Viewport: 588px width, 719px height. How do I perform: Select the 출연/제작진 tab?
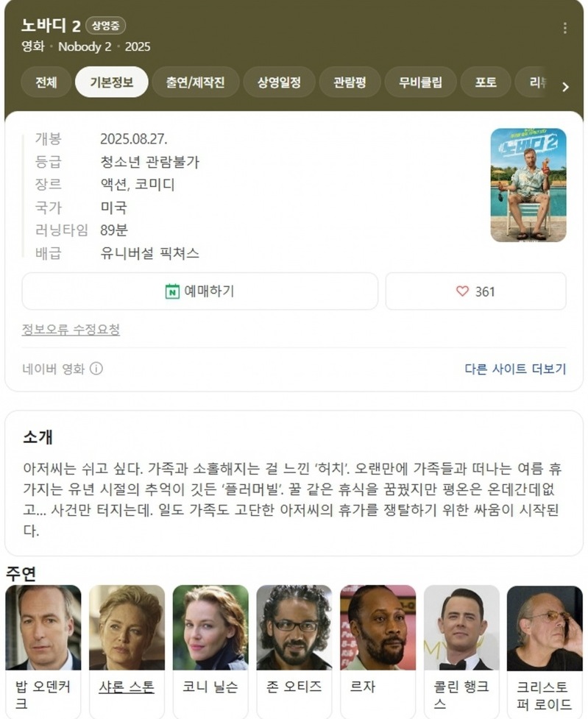click(196, 82)
